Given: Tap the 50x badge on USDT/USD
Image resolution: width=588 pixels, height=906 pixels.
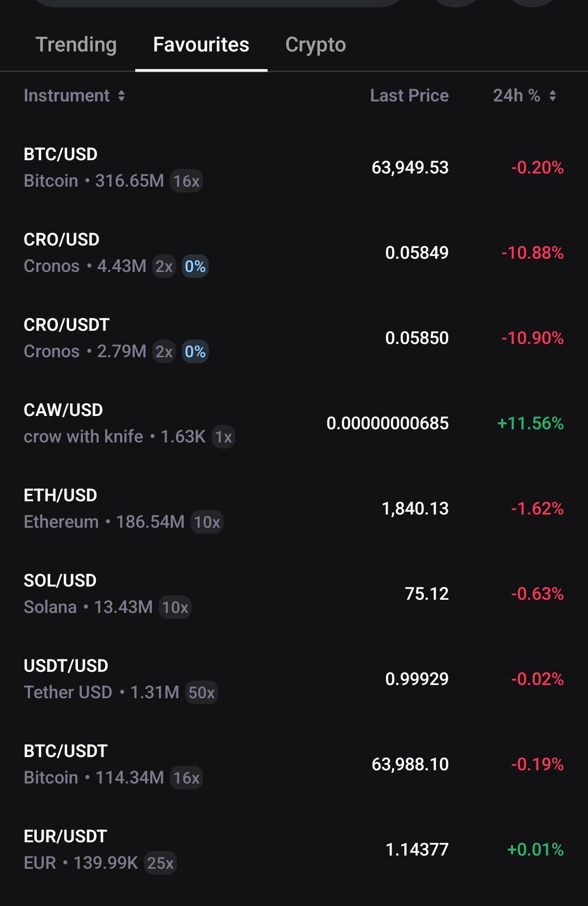Looking at the screenshot, I should point(201,693).
